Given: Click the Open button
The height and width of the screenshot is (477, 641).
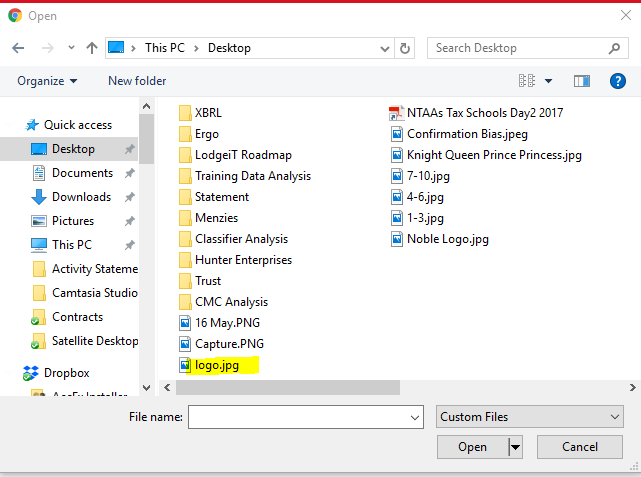Looking at the screenshot, I should tap(473, 447).
